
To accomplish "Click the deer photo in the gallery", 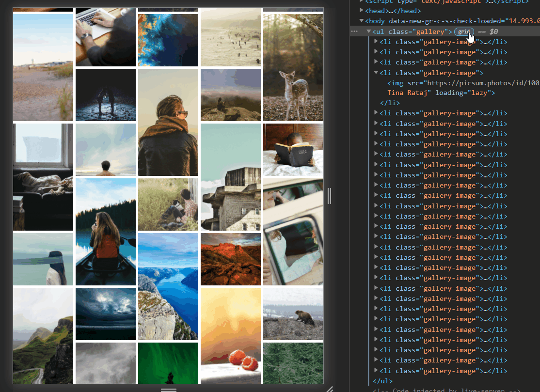I will pyautogui.click(x=293, y=68).
